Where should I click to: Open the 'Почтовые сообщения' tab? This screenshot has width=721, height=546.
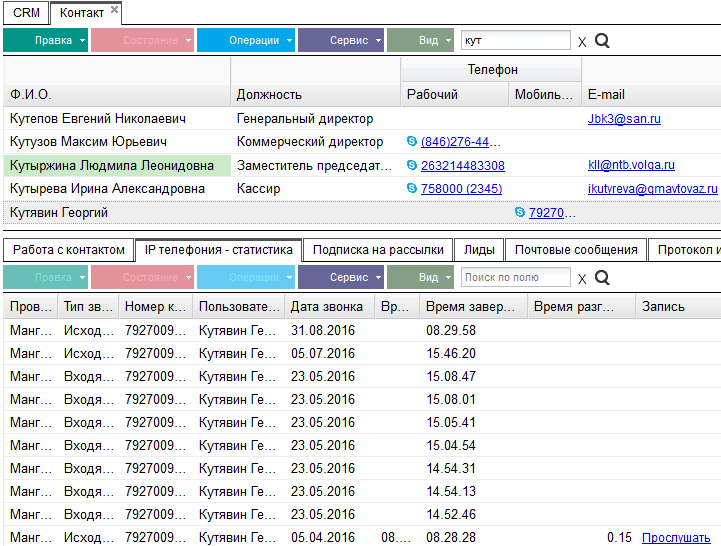(x=576, y=250)
